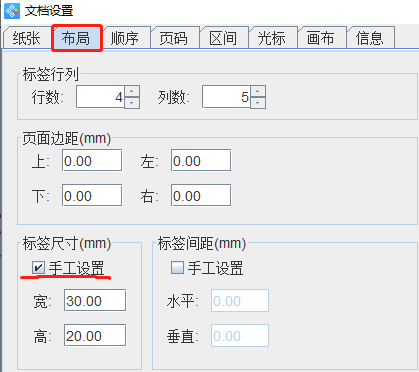Image resolution: width=419 pixels, height=372 pixels.
Task: Go to the 光标 tab
Action: coord(272,38)
